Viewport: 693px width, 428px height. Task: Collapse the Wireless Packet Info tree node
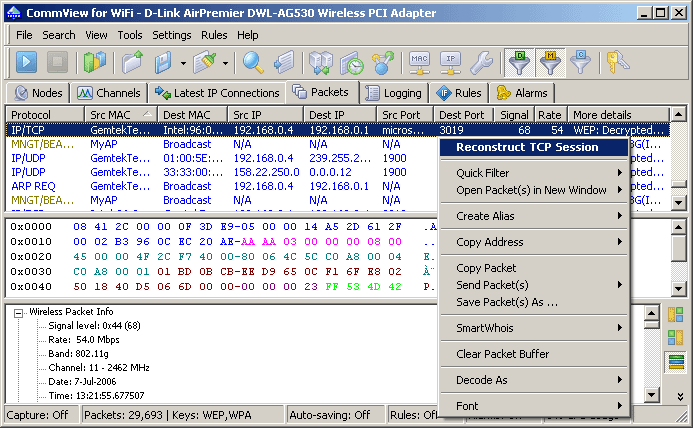pyautogui.click(x=18, y=313)
